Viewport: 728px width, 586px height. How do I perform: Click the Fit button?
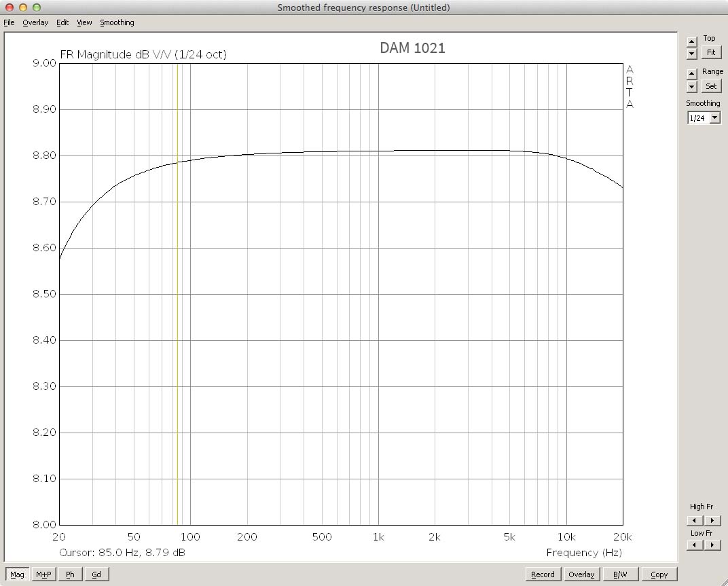pyautogui.click(x=711, y=52)
